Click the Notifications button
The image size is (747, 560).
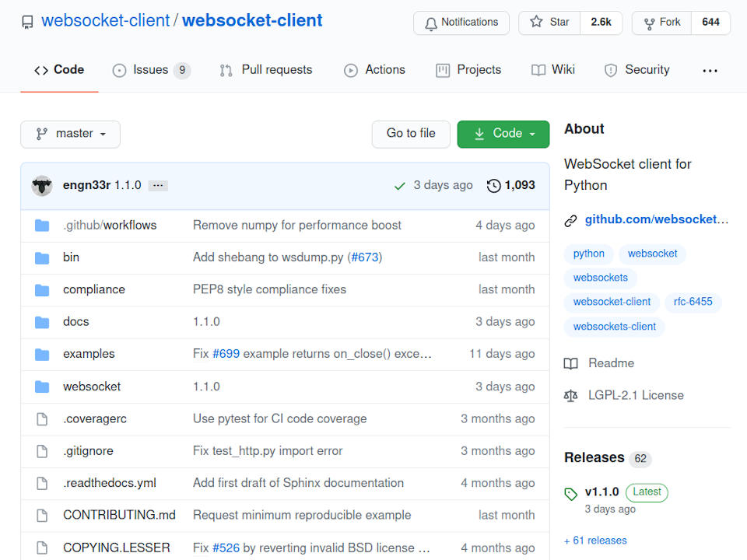click(x=461, y=23)
